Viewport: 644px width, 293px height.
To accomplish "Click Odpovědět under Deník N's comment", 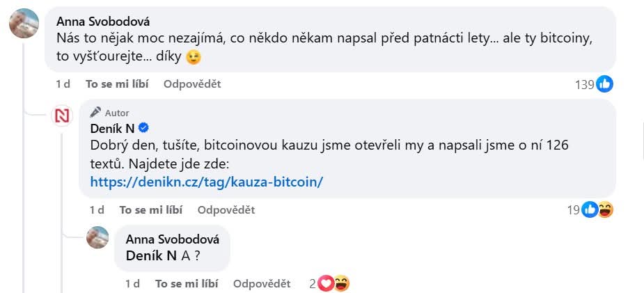I will pyautogui.click(x=226, y=209).
